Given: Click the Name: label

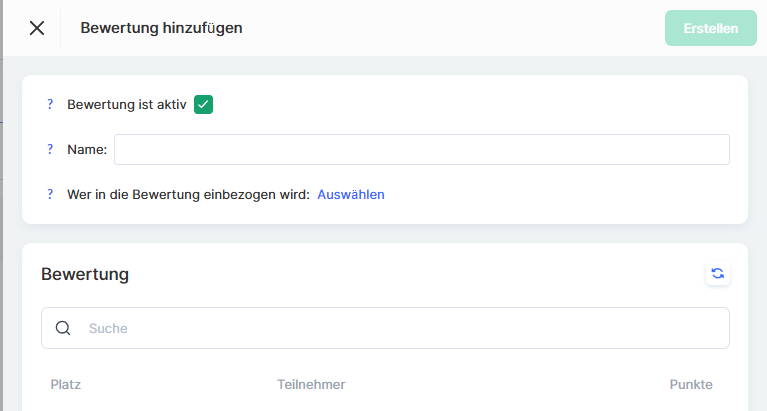Looking at the screenshot, I should point(87,149).
